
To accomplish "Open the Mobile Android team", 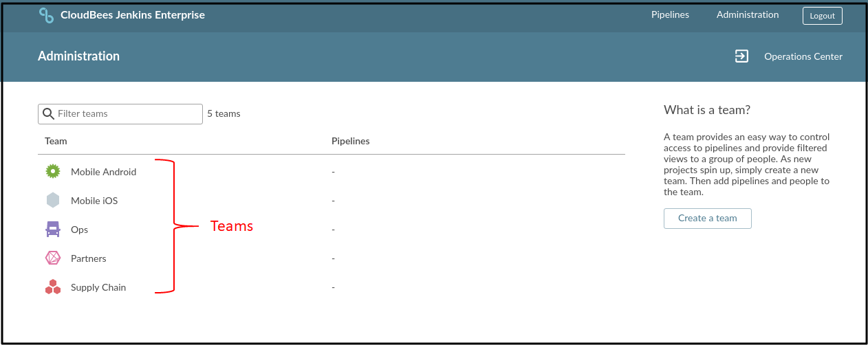I will [103, 172].
